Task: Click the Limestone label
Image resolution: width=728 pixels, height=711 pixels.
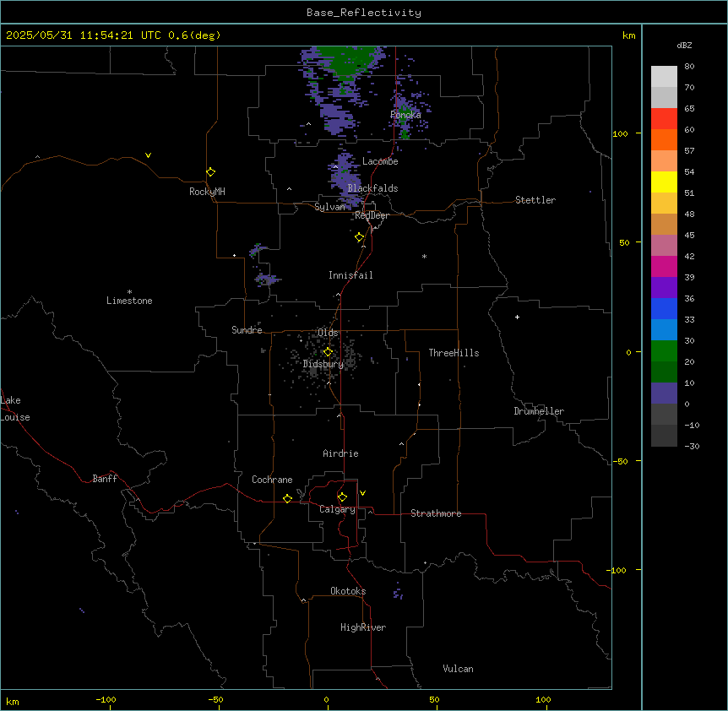Action: coord(129,301)
